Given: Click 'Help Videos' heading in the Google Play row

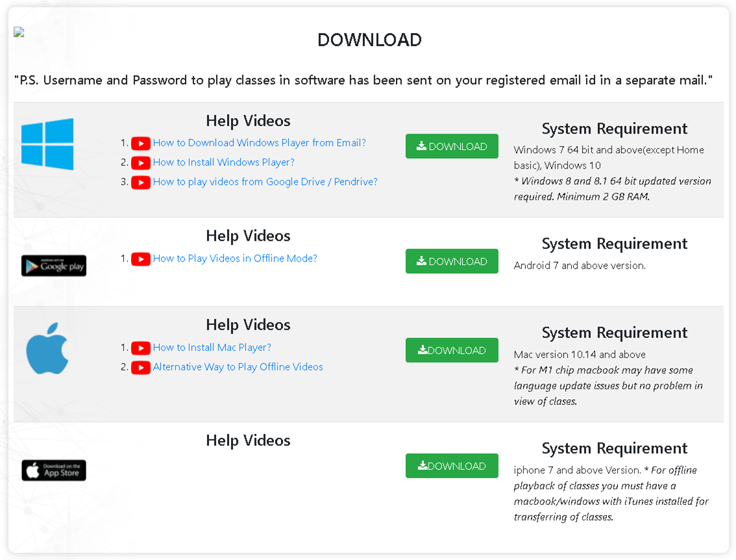Looking at the screenshot, I should point(249,236).
